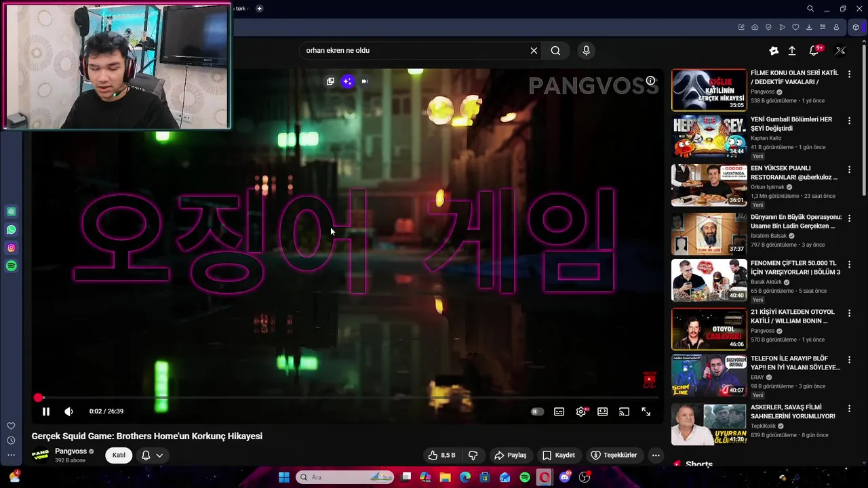
Task: Dislike the video
Action: point(473,455)
